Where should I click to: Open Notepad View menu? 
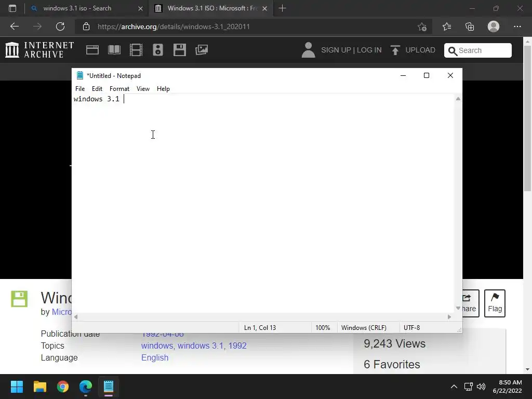143,88
